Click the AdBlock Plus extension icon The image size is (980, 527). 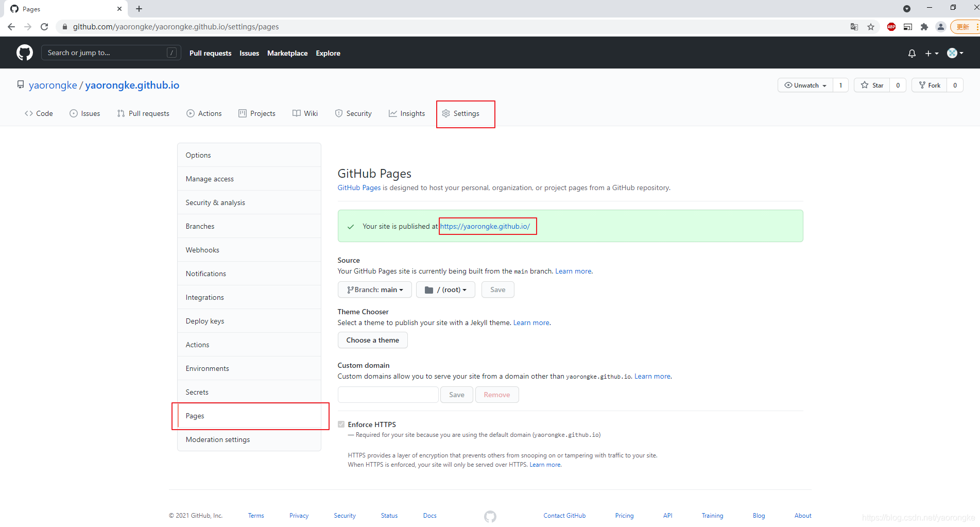point(891,27)
